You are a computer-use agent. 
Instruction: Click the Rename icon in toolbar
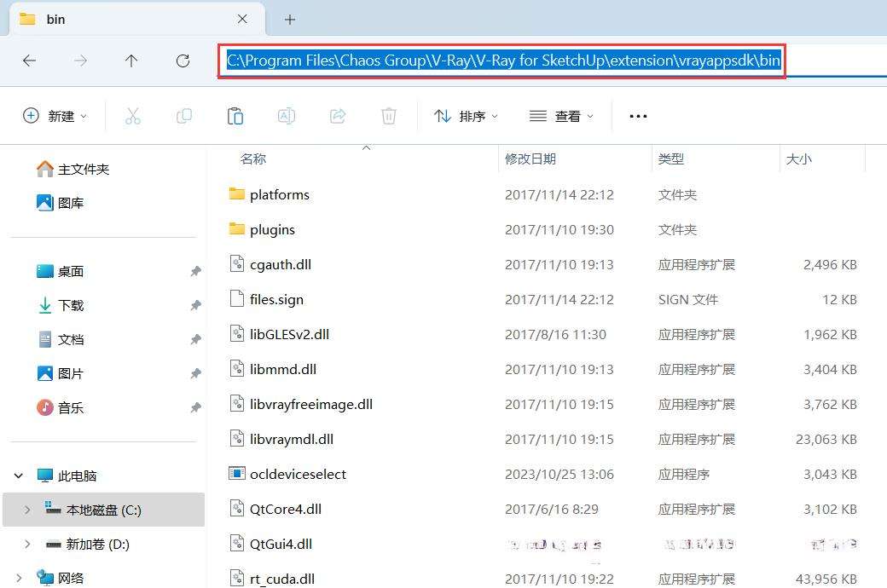(x=287, y=116)
